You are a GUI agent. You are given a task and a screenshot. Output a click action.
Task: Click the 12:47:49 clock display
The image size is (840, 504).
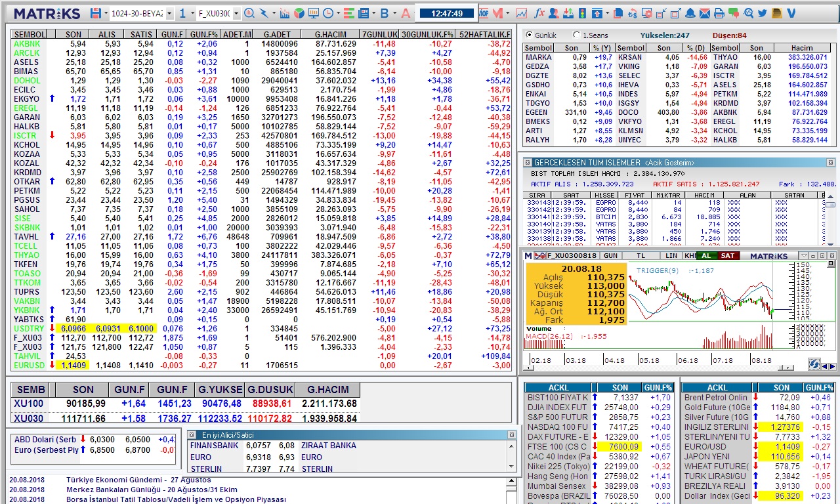pyautogui.click(x=447, y=13)
